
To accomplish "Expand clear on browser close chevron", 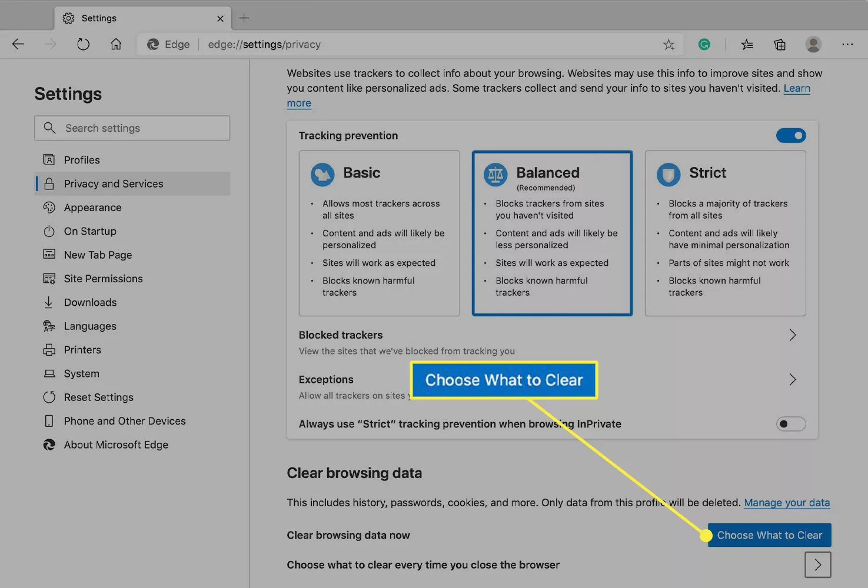I will (818, 564).
